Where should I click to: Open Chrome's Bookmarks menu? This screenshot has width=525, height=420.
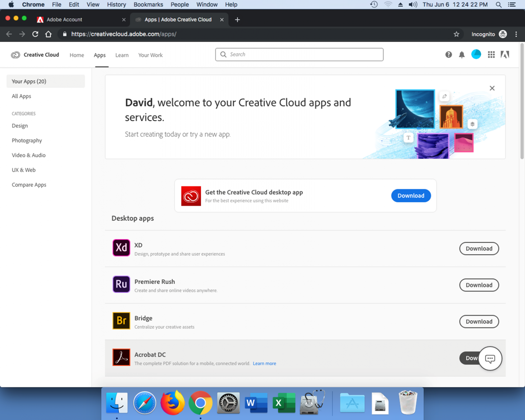(x=148, y=4)
